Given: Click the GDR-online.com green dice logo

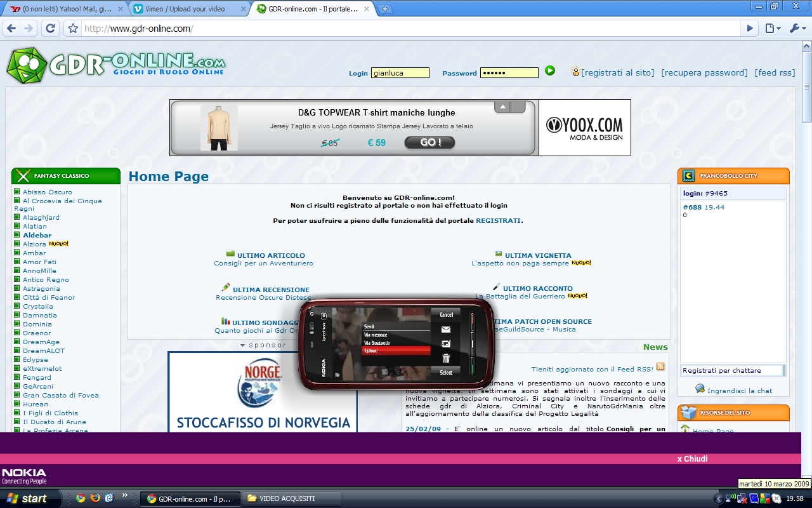Looking at the screenshot, I should click(x=27, y=66).
